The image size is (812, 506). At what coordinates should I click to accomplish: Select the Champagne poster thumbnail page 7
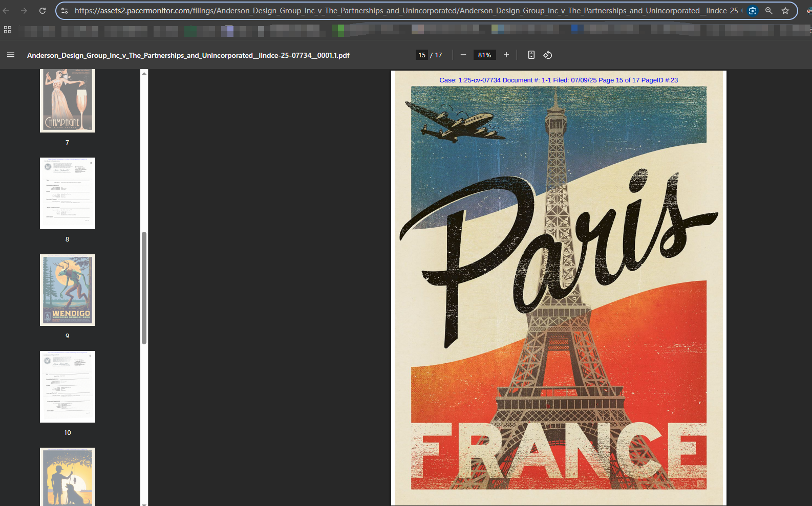(68, 100)
